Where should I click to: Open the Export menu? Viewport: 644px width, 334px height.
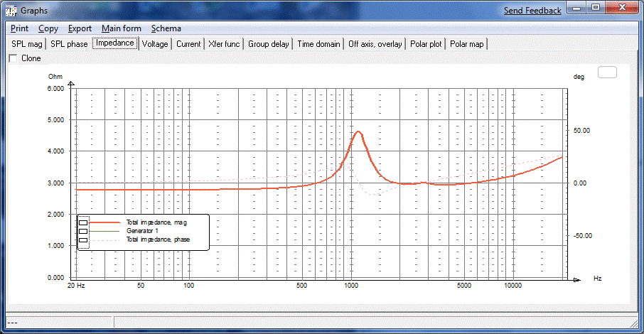pyautogui.click(x=80, y=28)
